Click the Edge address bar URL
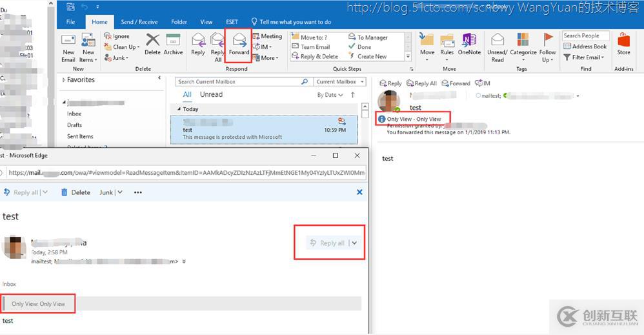This screenshot has width=644, height=335. (x=186, y=173)
